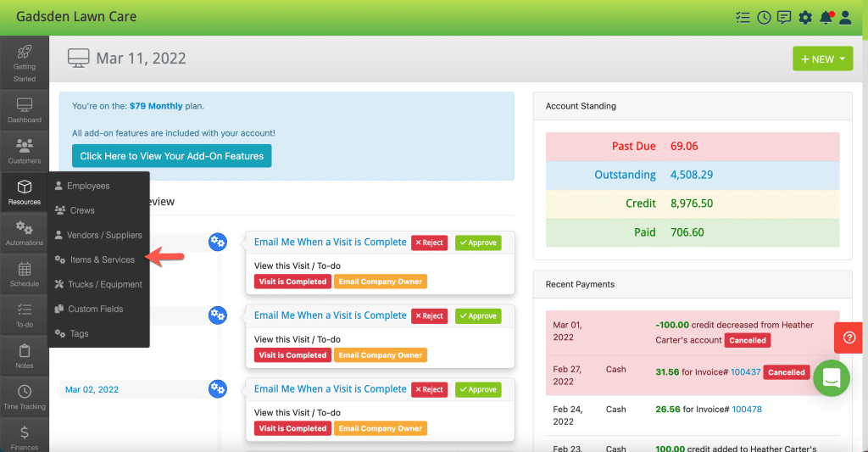This screenshot has height=452, width=868.
Task: Click first Visit is Completed red tag
Action: [x=292, y=282]
